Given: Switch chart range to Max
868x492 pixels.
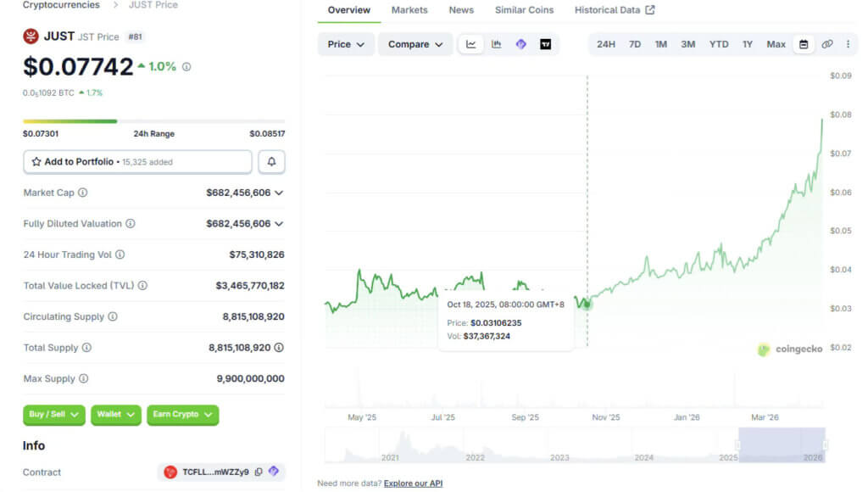Looking at the screenshot, I should 776,44.
